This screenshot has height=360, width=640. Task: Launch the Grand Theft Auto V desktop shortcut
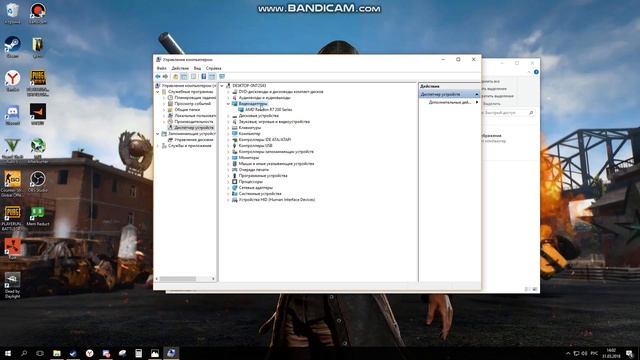(12, 148)
